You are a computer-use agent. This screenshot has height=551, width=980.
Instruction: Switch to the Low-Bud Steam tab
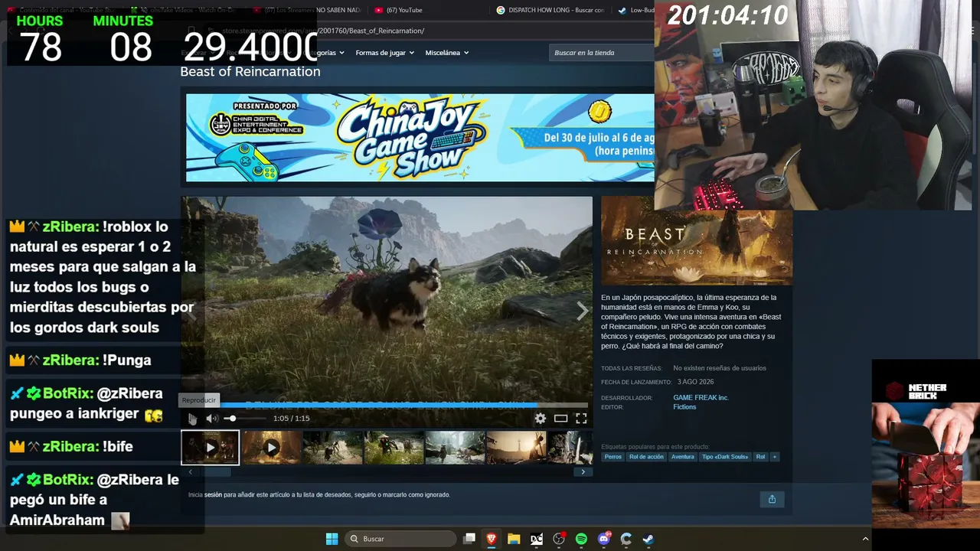635,10
